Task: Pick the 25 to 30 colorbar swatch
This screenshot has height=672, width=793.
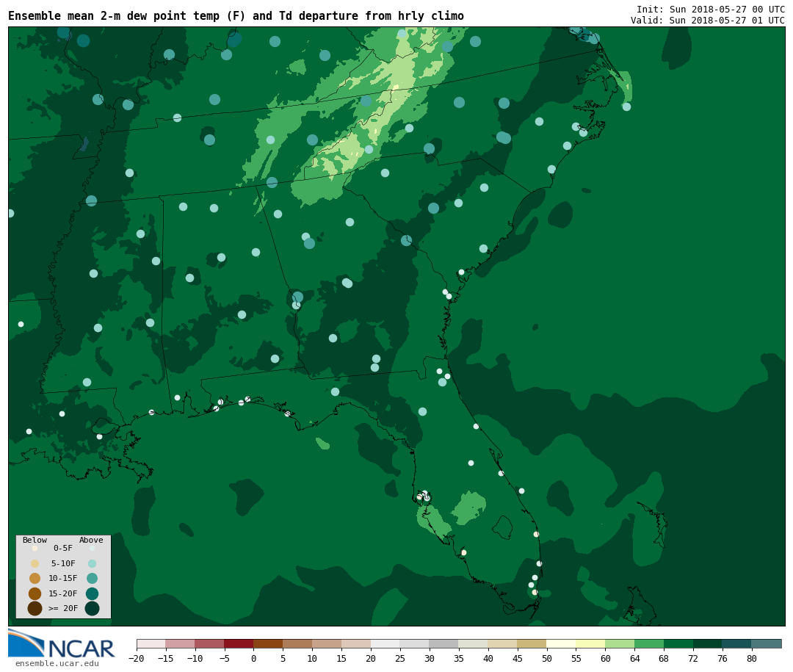Action: pyautogui.click(x=415, y=644)
